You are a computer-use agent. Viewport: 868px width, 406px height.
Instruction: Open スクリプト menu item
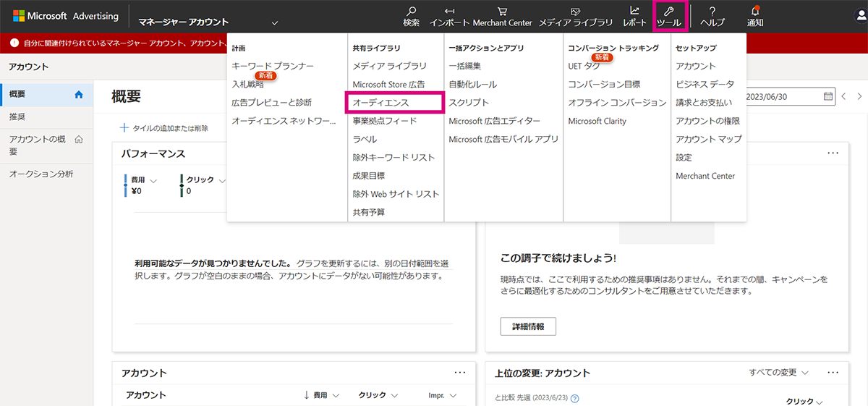point(469,103)
